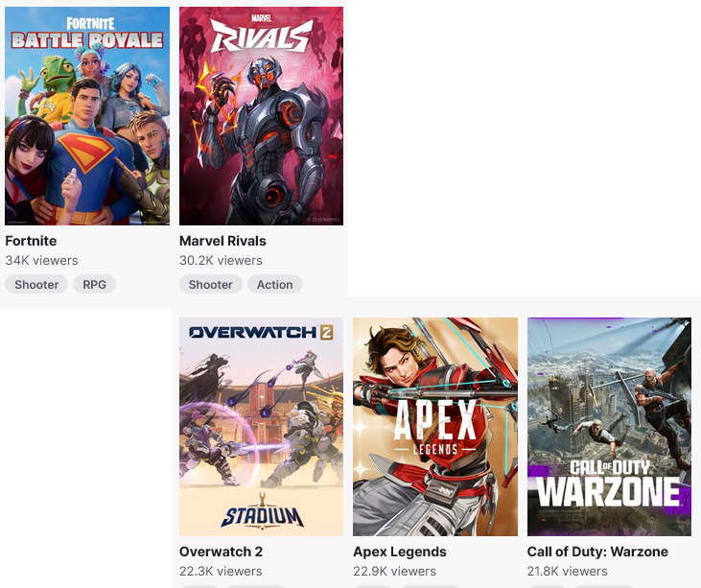701x588 pixels.
Task: Select the Shooter tag under Marvel Rivals
Action: click(211, 284)
